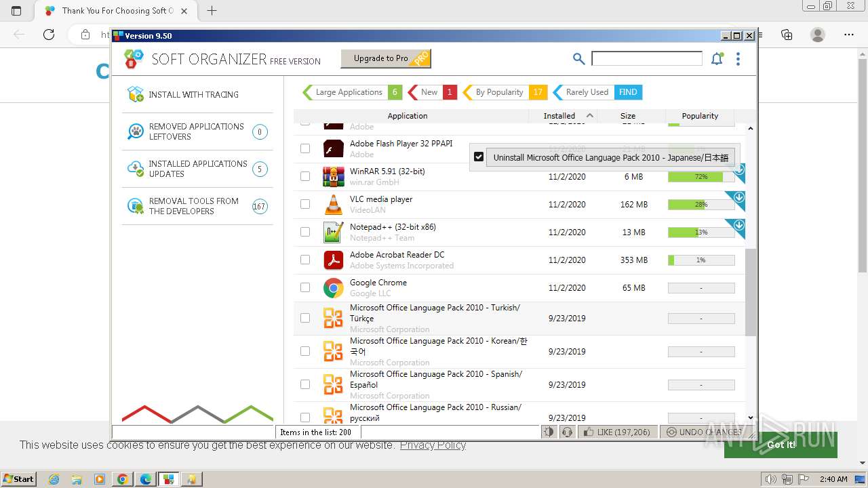The width and height of the screenshot is (868, 488).
Task: Click the search magnifier icon in Soft Organizer
Action: (x=578, y=59)
